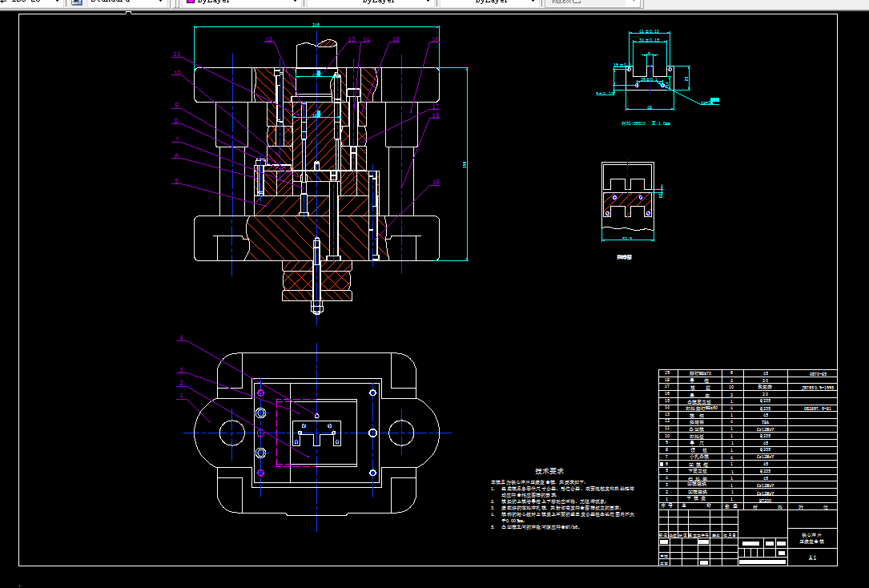Select part balloon number 5 label

click(177, 181)
